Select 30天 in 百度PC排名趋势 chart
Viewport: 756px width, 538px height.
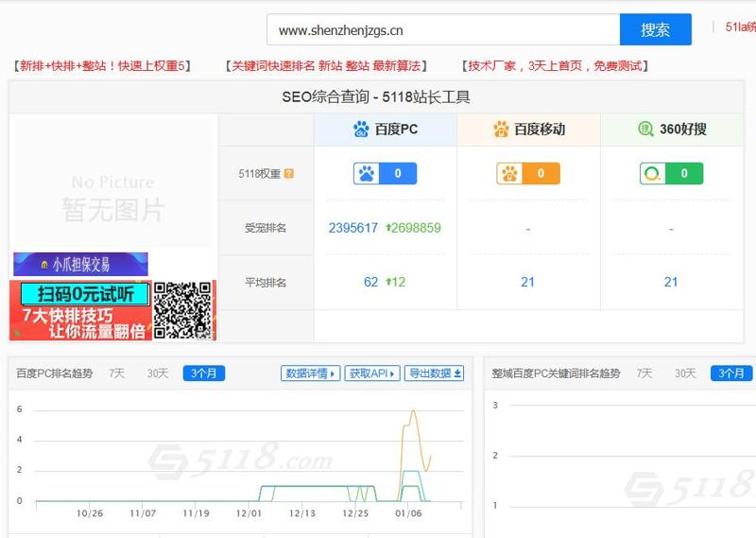pyautogui.click(x=158, y=373)
